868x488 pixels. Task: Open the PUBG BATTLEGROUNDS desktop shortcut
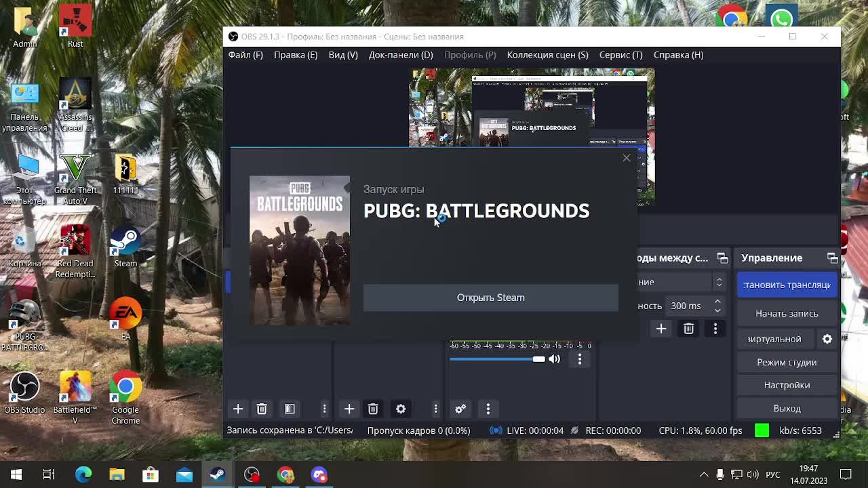pos(25,325)
